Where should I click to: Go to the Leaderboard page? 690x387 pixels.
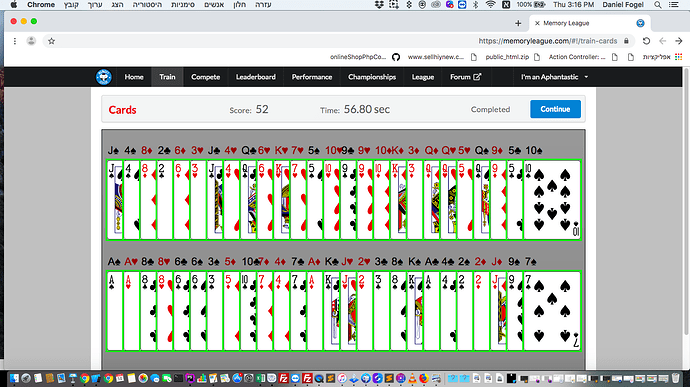point(256,77)
